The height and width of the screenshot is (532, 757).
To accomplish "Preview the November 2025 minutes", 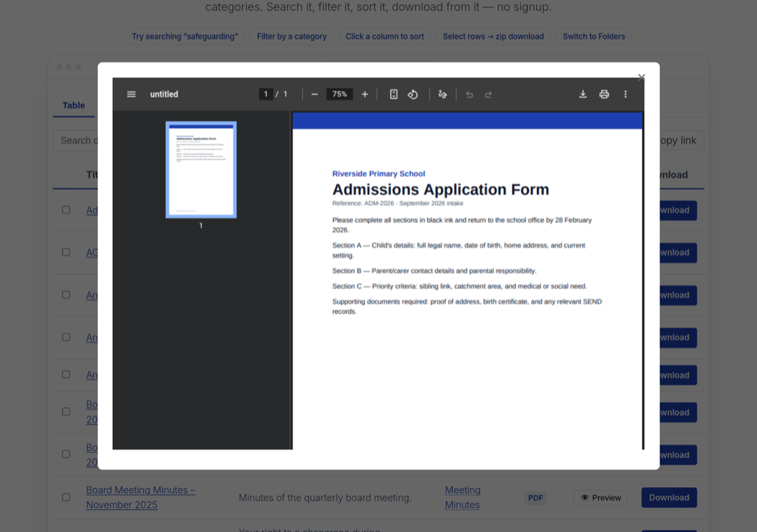I will (600, 498).
